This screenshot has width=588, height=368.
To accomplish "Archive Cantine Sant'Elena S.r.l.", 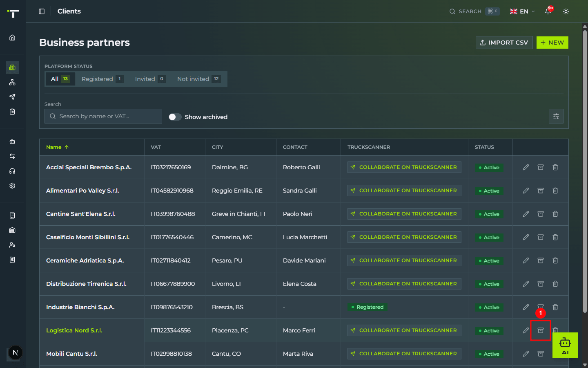I will pyautogui.click(x=541, y=214).
